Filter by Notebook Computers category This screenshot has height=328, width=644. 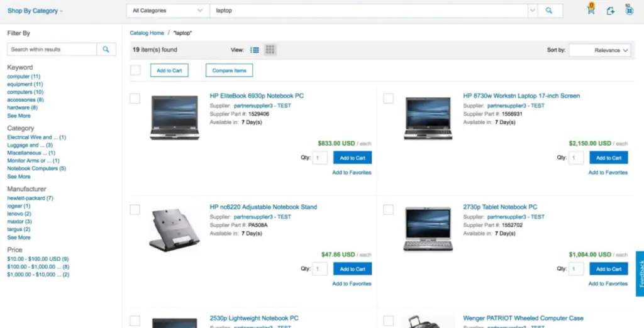point(36,168)
